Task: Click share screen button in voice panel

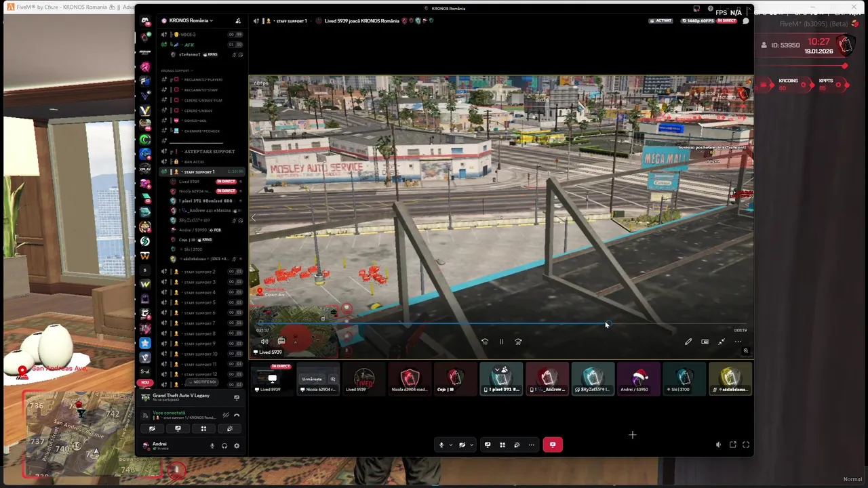Action: 178,428
